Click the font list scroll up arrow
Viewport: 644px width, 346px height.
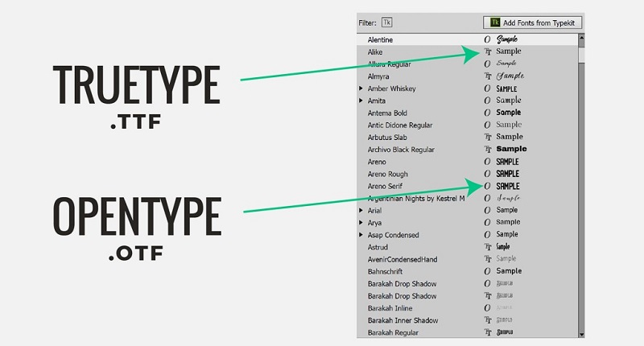point(581,38)
